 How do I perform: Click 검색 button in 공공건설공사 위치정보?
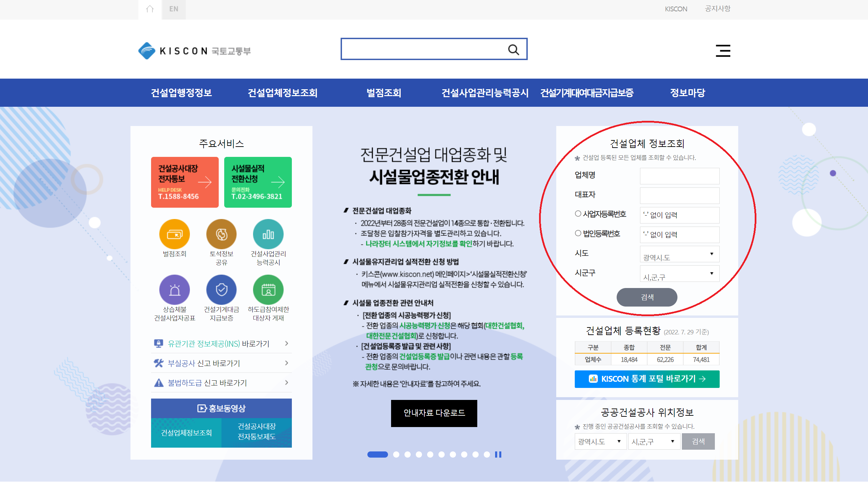(698, 441)
